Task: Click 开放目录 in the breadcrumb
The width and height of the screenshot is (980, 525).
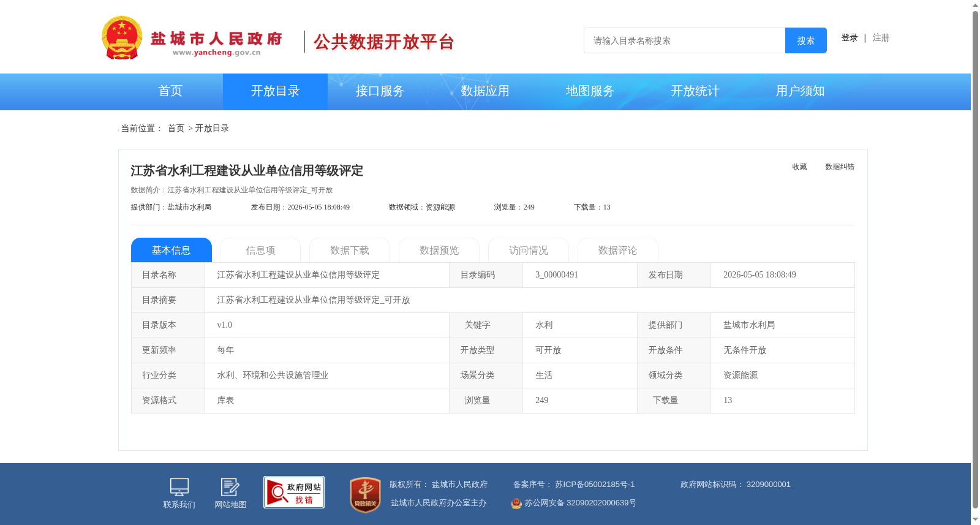Action: [212, 129]
